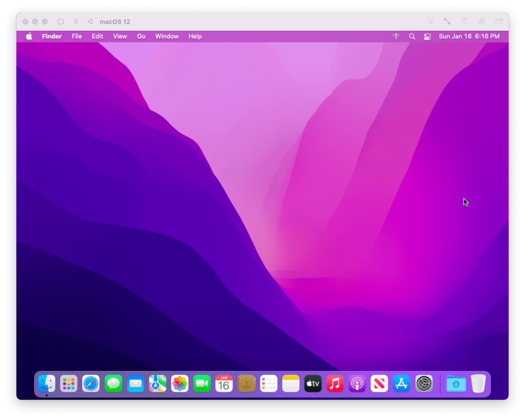This screenshot has width=525, height=420.
Task: Open the News app
Action: coord(379,384)
